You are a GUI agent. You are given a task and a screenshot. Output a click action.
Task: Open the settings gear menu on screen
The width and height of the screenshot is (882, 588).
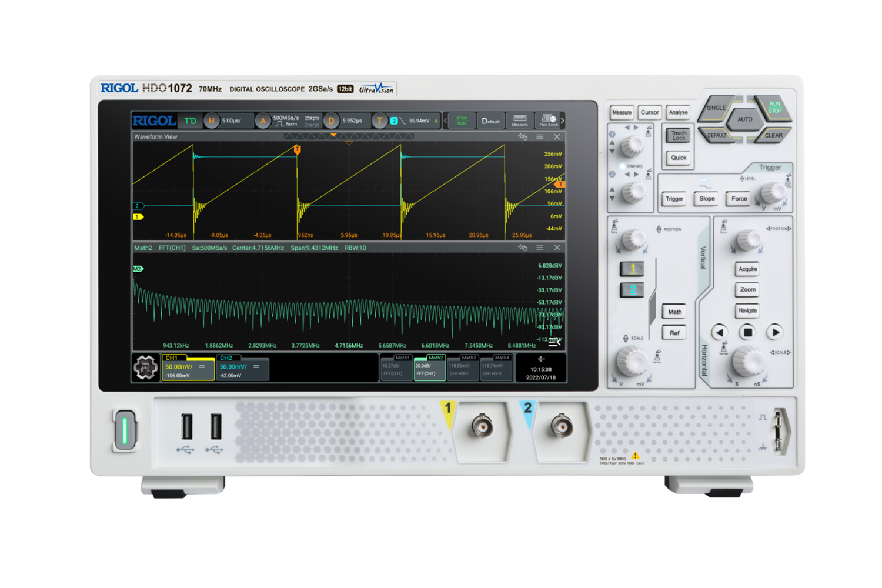(x=145, y=367)
